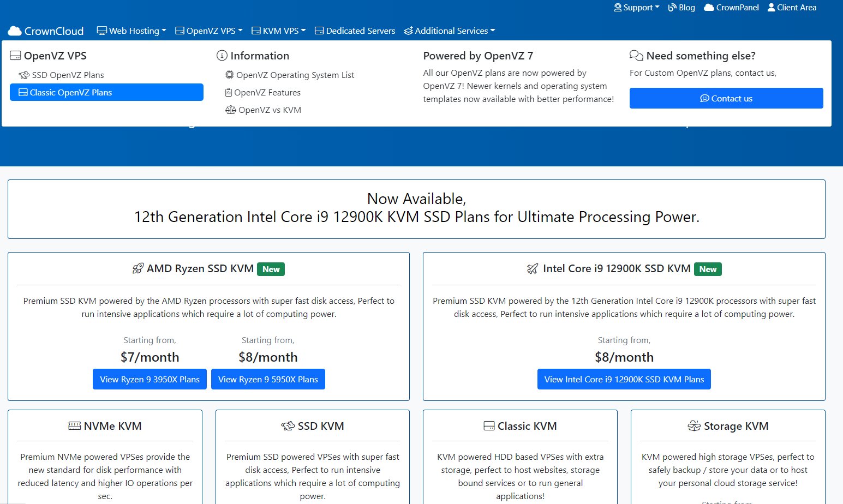The width and height of the screenshot is (843, 504).
Task: Open the KVM VPS dropdown
Action: click(278, 31)
